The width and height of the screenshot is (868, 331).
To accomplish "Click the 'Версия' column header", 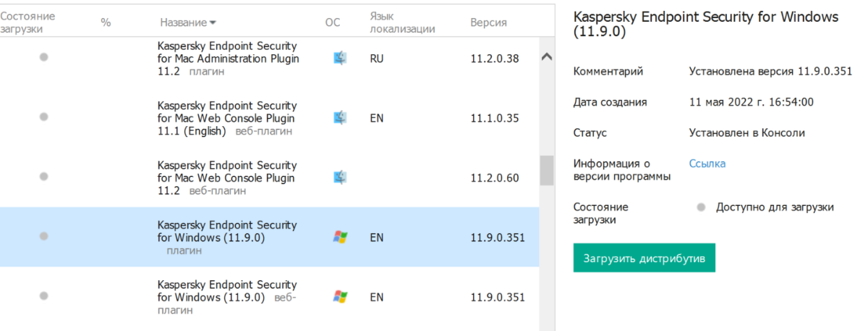I will [x=488, y=22].
